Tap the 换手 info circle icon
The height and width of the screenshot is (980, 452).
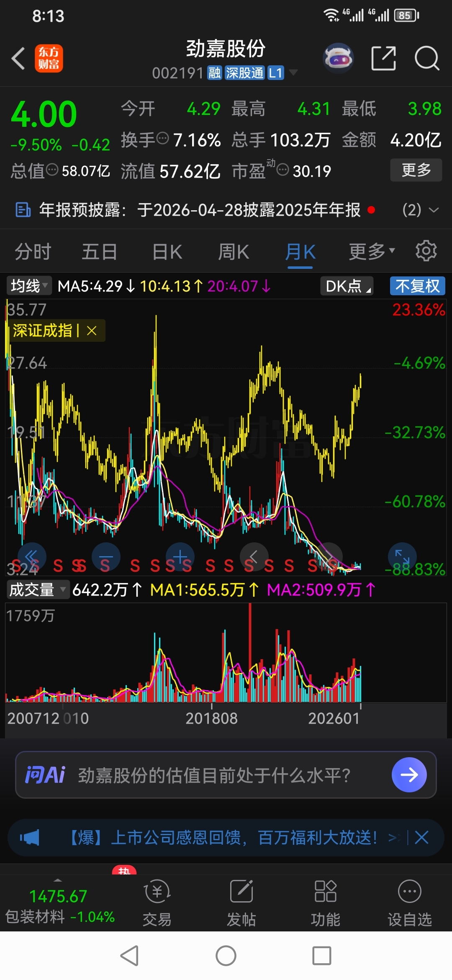point(162,137)
